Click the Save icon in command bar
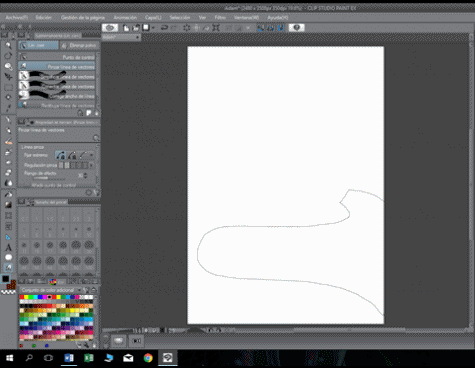This screenshot has height=368, width=475. click(146, 28)
